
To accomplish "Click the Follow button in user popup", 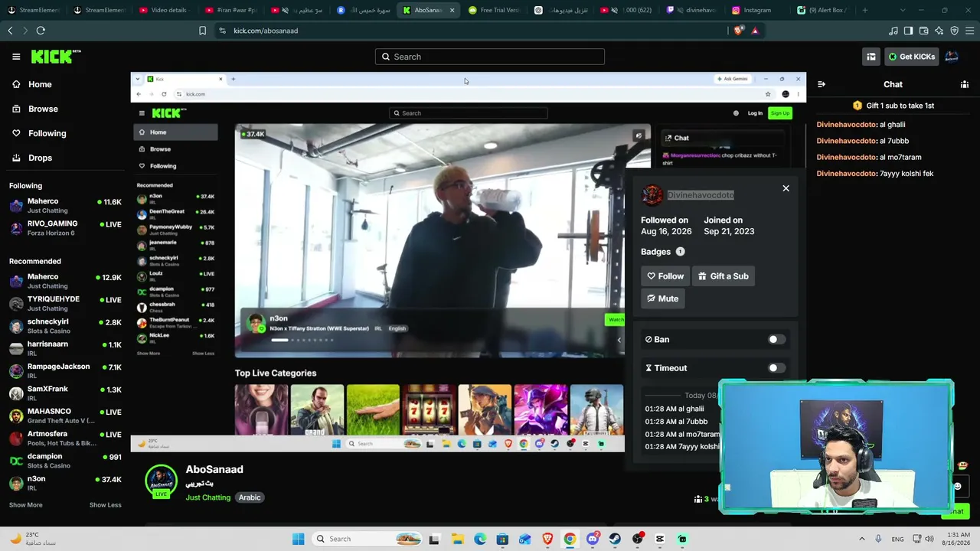I will coord(665,276).
